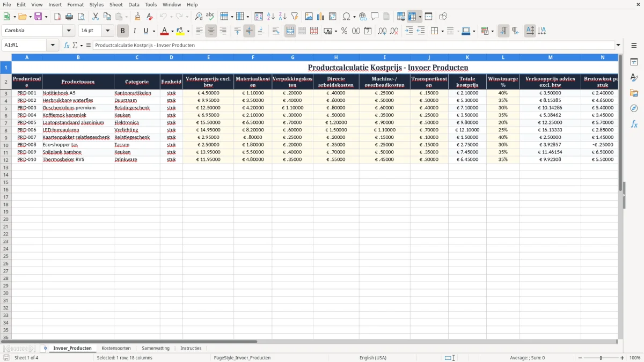This screenshot has height=362, width=644.
Task: Click the Print icon
Action: click(69, 17)
